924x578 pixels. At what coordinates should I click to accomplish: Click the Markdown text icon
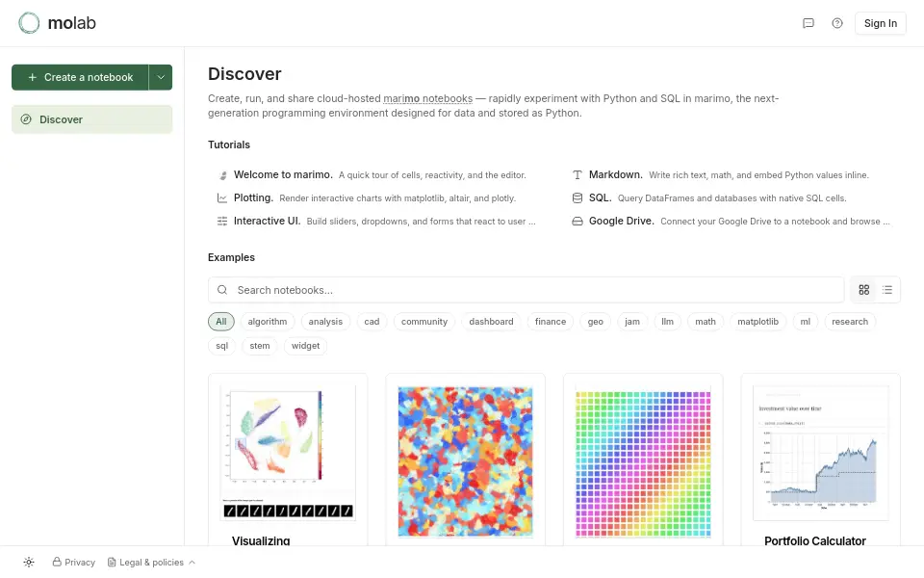coord(577,175)
